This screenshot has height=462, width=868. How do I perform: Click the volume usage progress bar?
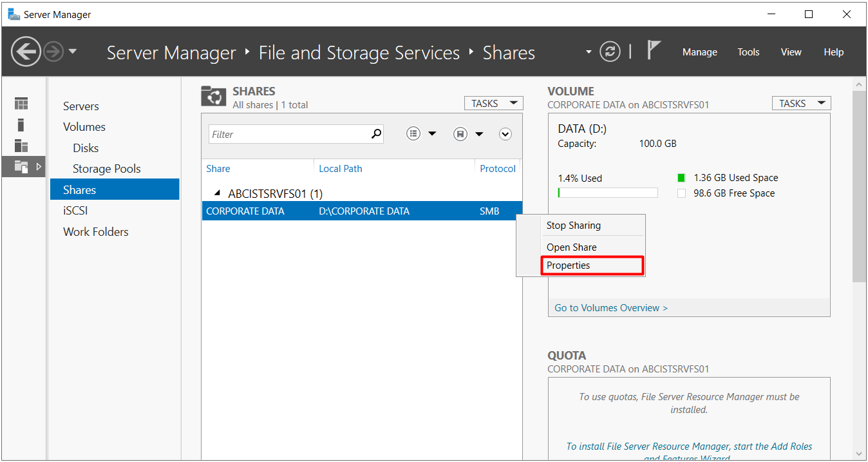click(x=608, y=193)
